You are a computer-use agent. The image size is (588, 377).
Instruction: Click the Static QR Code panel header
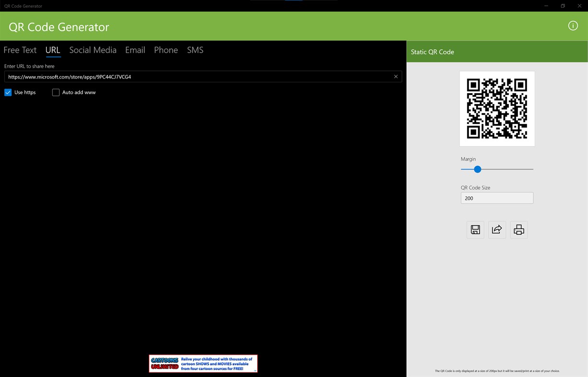tap(432, 51)
